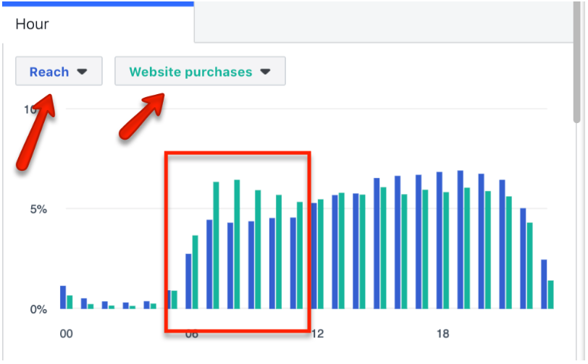Select the blue Reach bar at hour 18
The width and height of the screenshot is (588, 364).
[x=440, y=240]
